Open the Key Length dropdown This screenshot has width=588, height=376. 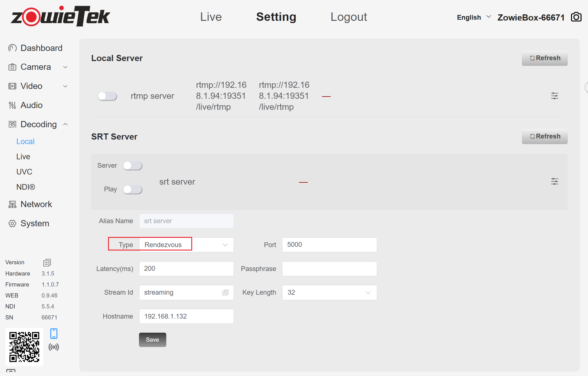tap(329, 293)
